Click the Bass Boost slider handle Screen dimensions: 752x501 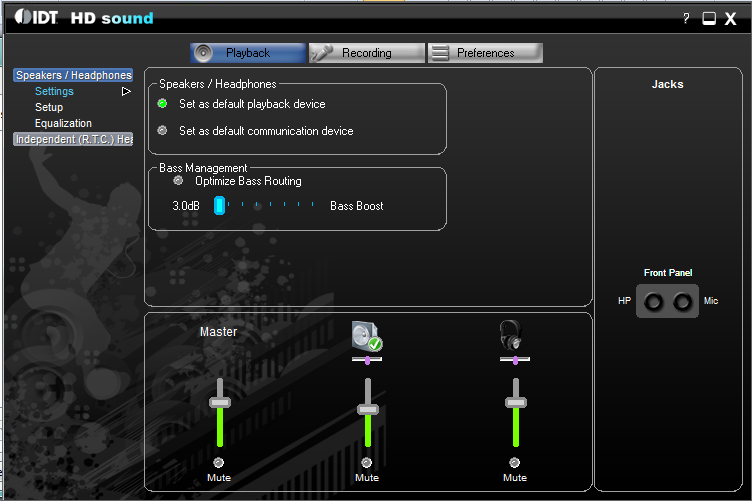219,206
